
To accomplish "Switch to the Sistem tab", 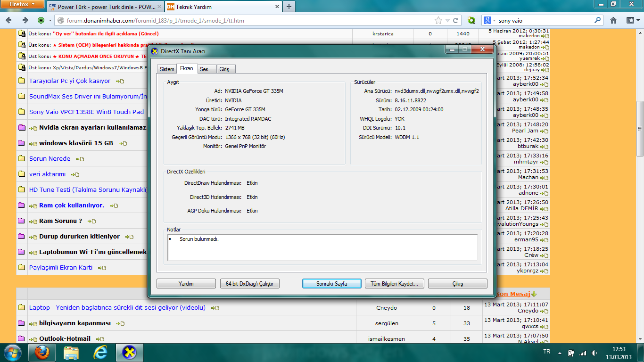I will pyautogui.click(x=167, y=69).
